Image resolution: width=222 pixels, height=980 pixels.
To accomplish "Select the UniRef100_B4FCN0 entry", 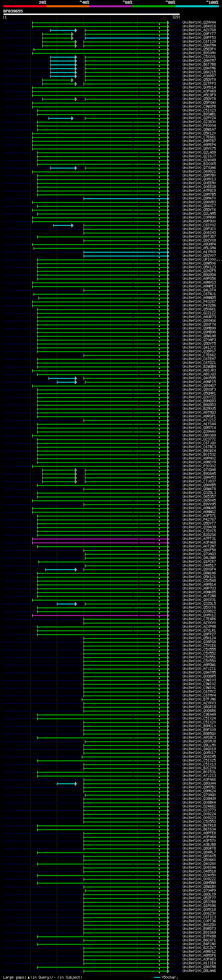I will click(x=199, y=944).
